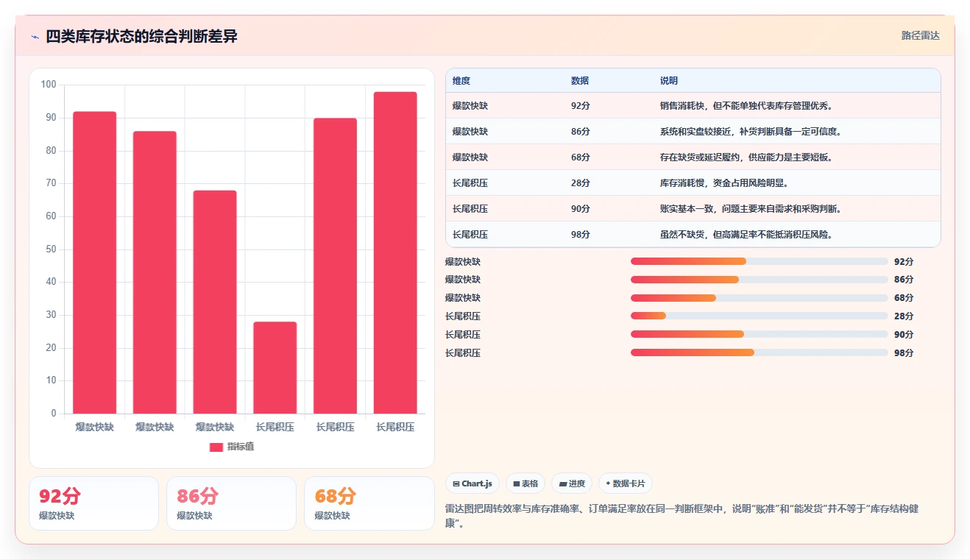970x560 pixels.
Task: Click the y-axis tick label 50
Action: coord(52,249)
